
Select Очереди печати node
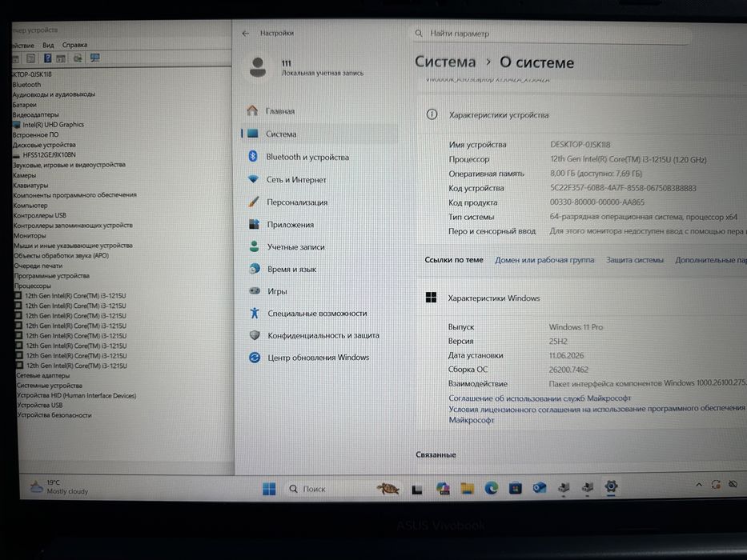pyautogui.click(x=38, y=266)
